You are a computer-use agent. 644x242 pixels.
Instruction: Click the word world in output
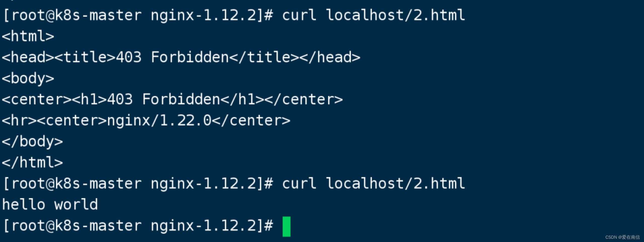(76, 204)
